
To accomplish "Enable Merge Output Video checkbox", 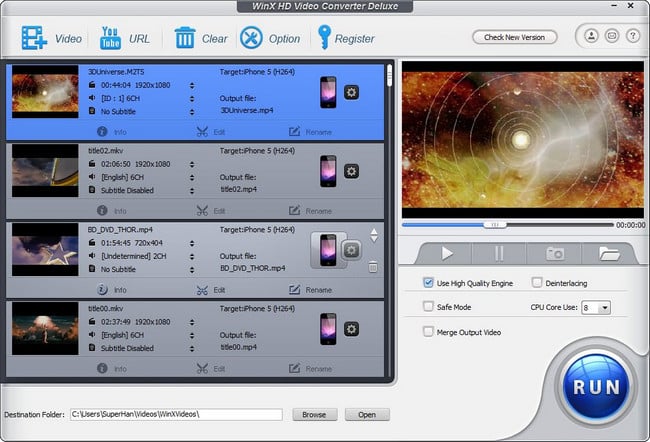I will (428, 332).
